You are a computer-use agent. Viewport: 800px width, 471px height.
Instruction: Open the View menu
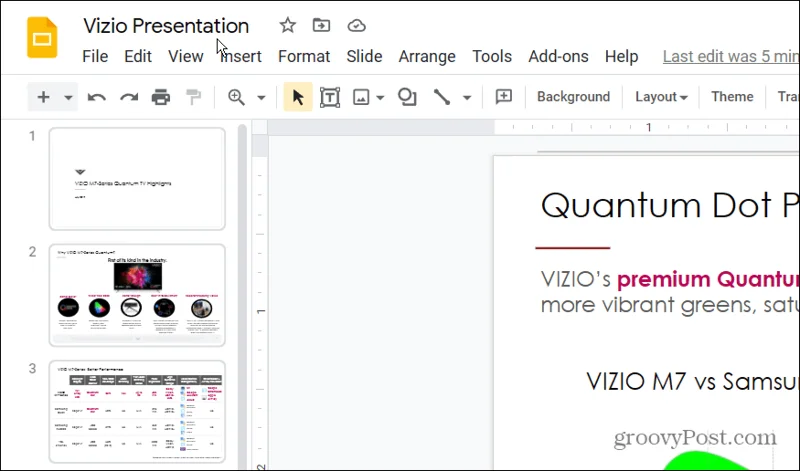(186, 56)
